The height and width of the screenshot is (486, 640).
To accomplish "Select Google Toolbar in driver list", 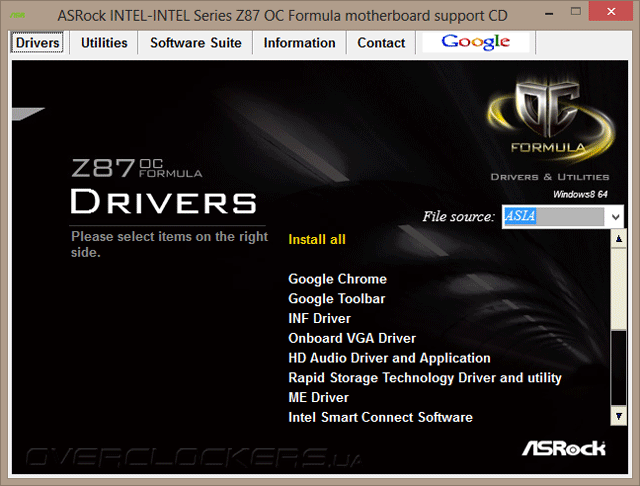I will (x=336, y=299).
